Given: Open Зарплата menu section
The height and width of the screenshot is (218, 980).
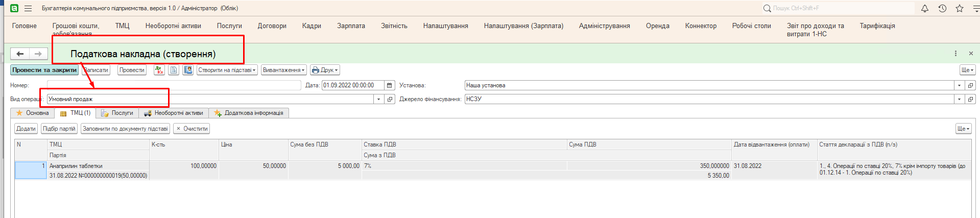Looking at the screenshot, I should [351, 26].
